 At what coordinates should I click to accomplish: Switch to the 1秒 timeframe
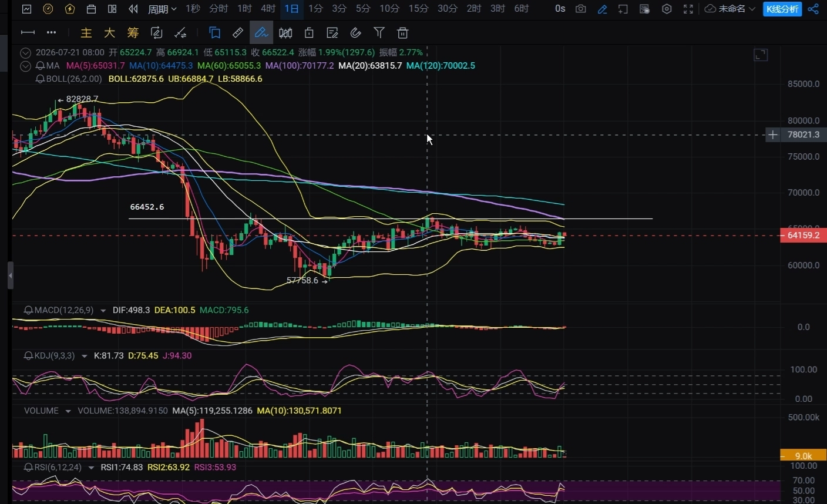[193, 9]
